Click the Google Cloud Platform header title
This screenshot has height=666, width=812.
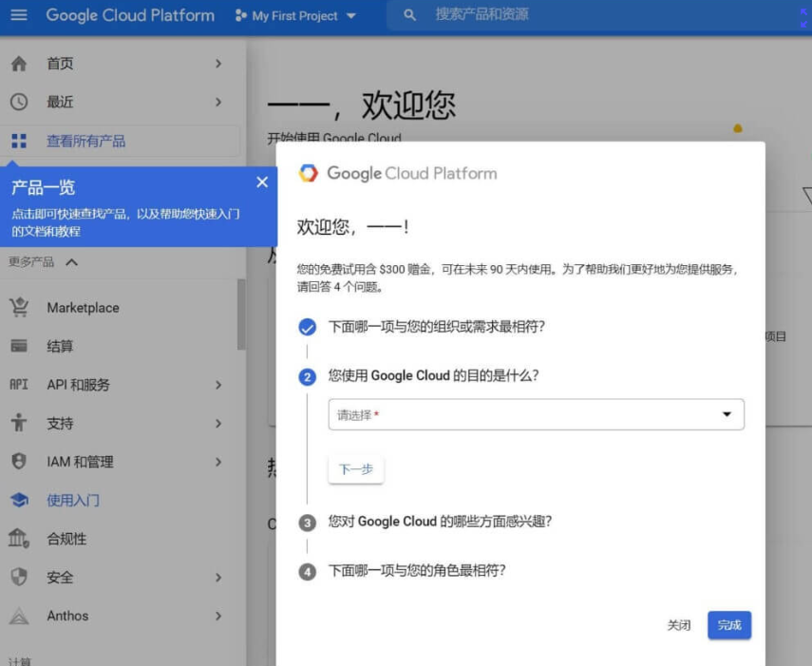130,15
